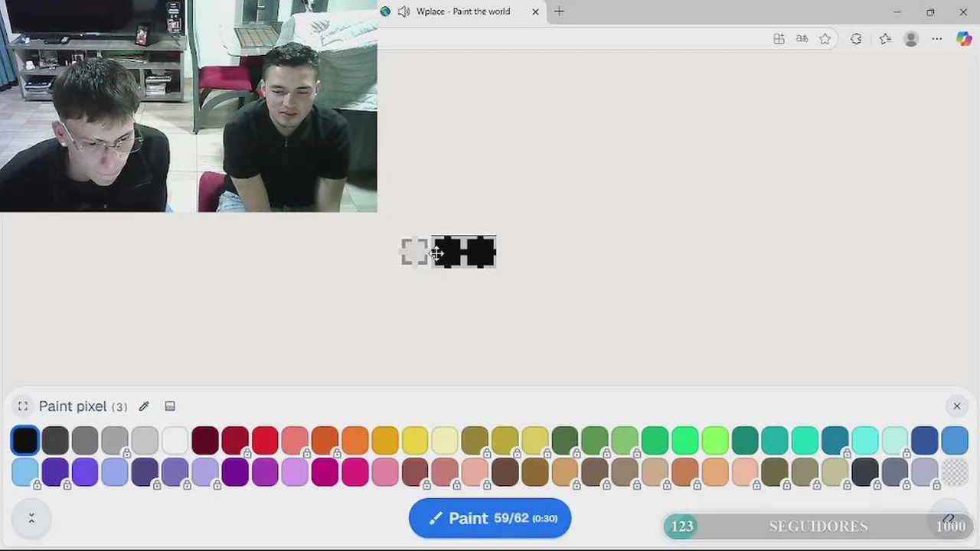Choose the blue swatch ending the top row
The width and height of the screenshot is (980, 551).
point(955,441)
